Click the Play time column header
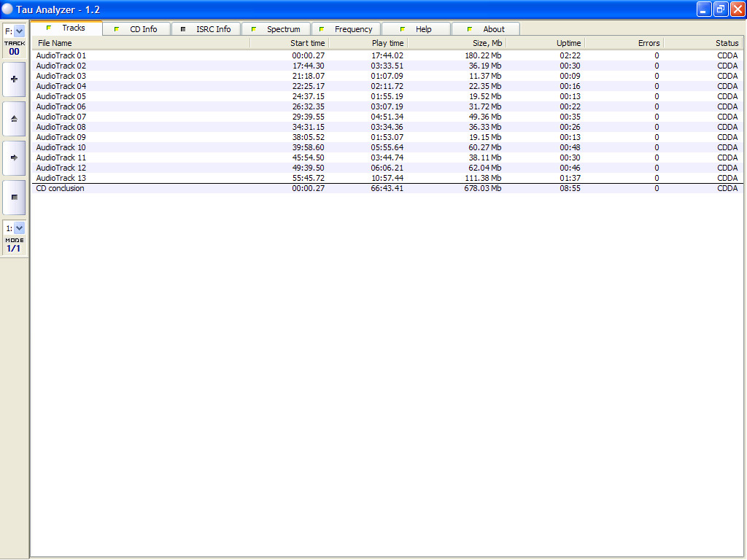The width and height of the screenshot is (747, 560). [368, 43]
